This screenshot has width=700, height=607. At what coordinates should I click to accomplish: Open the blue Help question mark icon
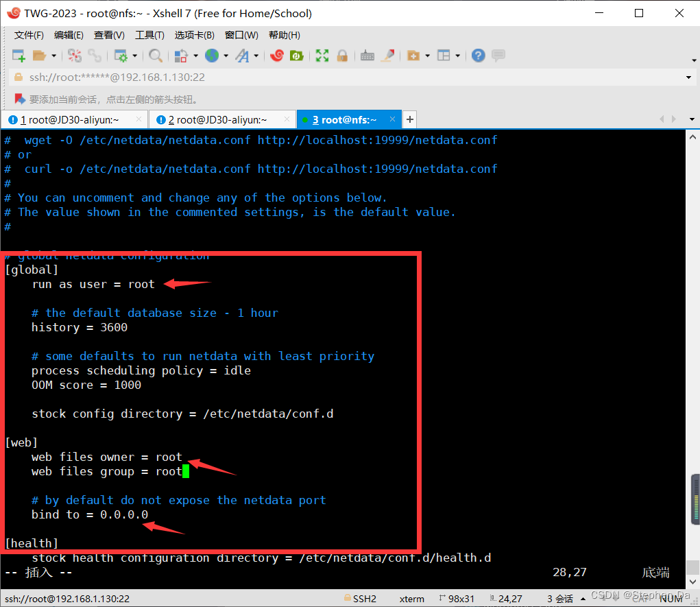point(478,56)
